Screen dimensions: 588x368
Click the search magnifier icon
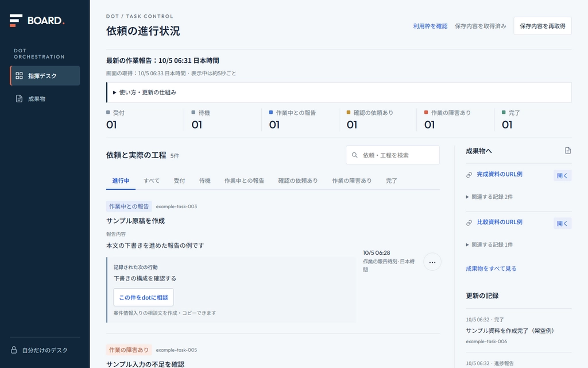click(x=354, y=155)
